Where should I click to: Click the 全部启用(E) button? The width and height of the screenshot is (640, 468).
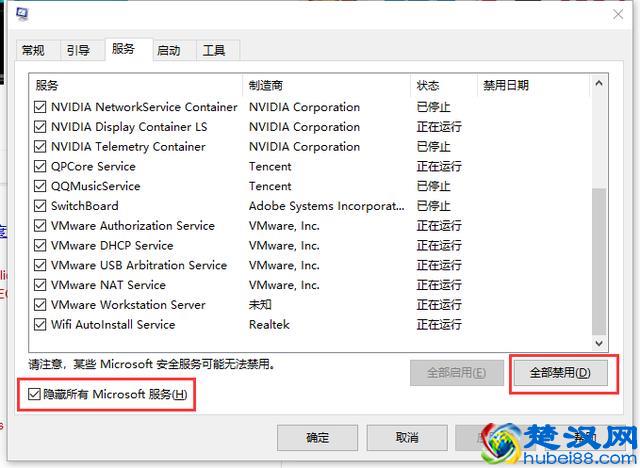456,373
